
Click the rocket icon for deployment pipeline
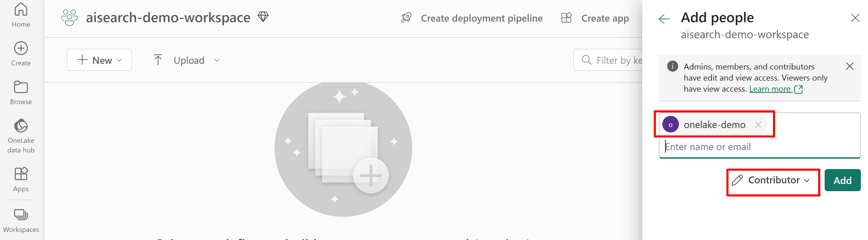(406, 18)
